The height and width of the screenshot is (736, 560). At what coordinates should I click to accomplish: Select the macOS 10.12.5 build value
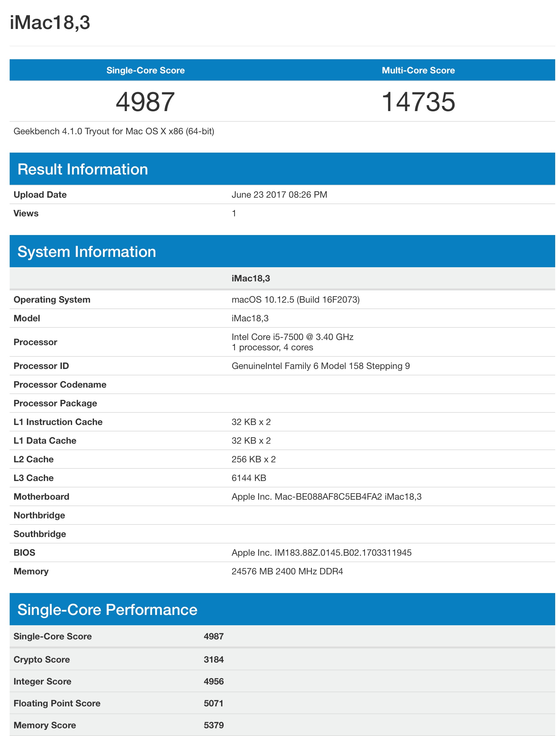(296, 299)
